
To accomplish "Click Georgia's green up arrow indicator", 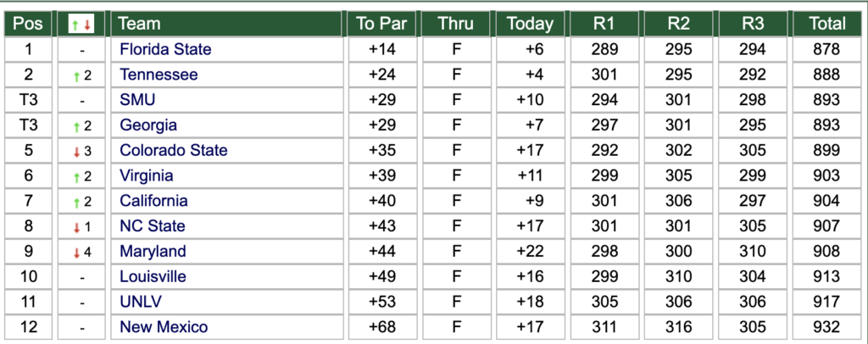I will pyautogui.click(x=77, y=126).
